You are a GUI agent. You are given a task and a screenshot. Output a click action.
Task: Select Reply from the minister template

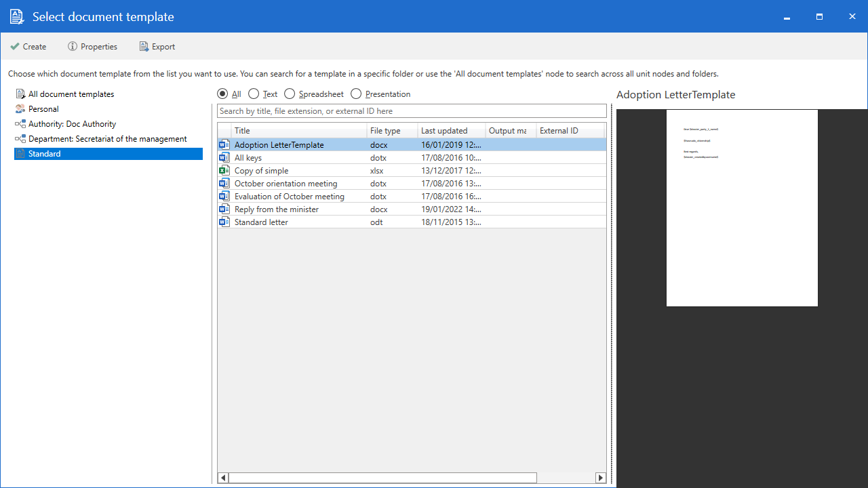(x=412, y=209)
